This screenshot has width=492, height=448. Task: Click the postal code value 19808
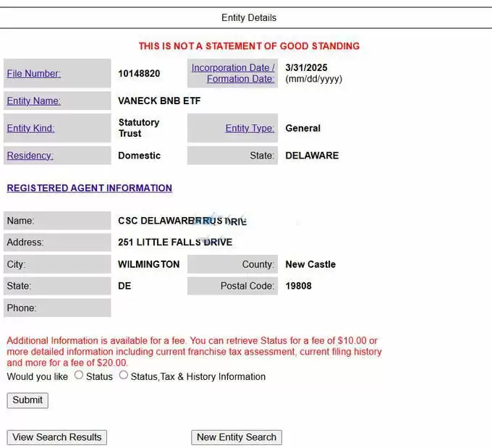pos(298,286)
